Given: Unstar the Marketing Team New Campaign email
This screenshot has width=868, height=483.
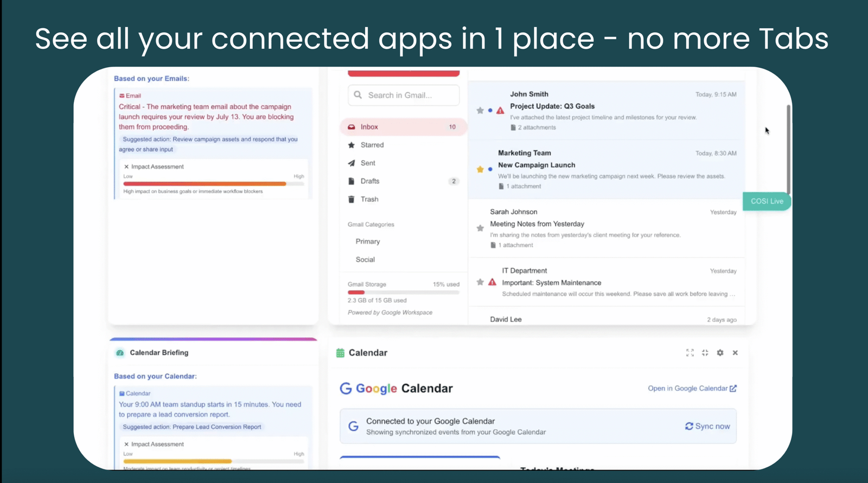Looking at the screenshot, I should [480, 169].
